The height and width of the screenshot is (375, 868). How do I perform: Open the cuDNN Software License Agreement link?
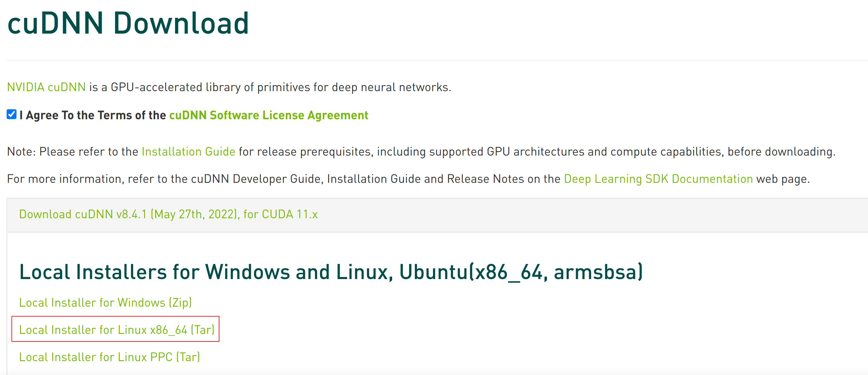(x=269, y=115)
